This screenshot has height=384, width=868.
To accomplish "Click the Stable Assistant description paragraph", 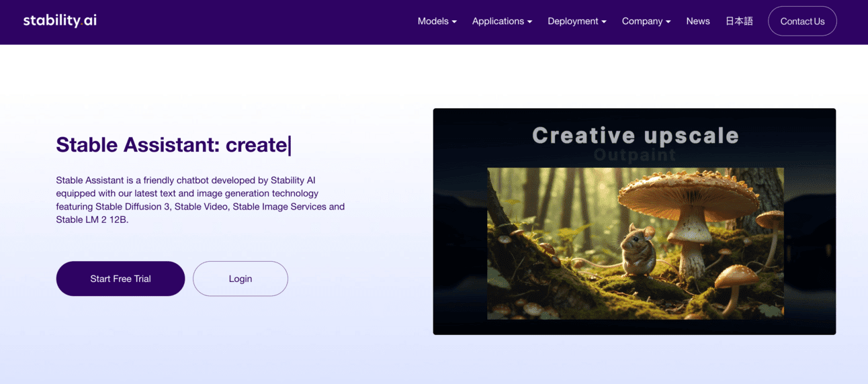I will [x=200, y=200].
